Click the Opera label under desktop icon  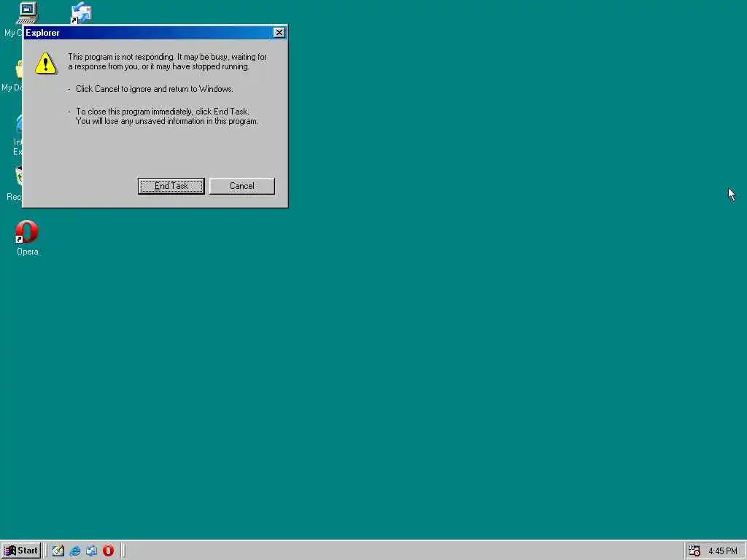point(27,252)
